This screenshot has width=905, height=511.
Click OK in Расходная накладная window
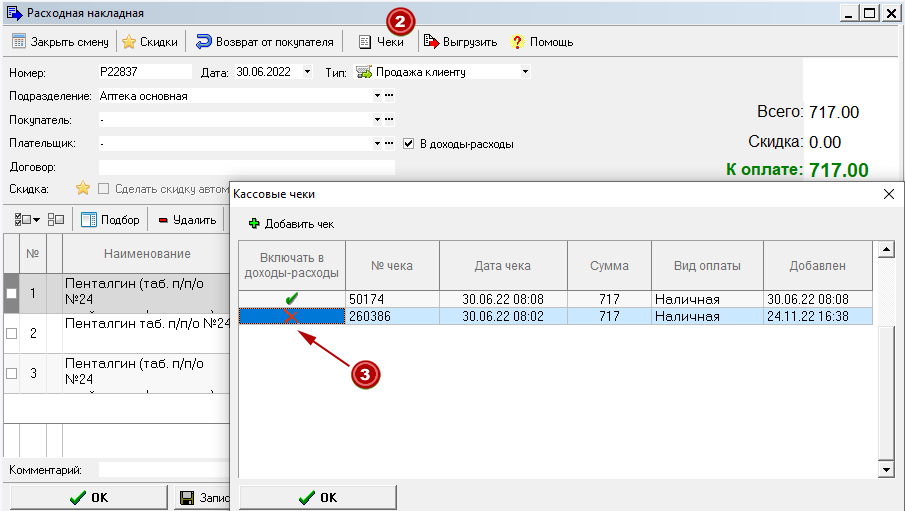coord(89,498)
